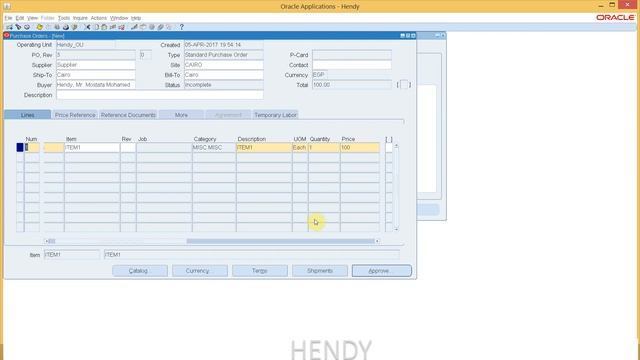Click the Bill-To field

coord(224,75)
